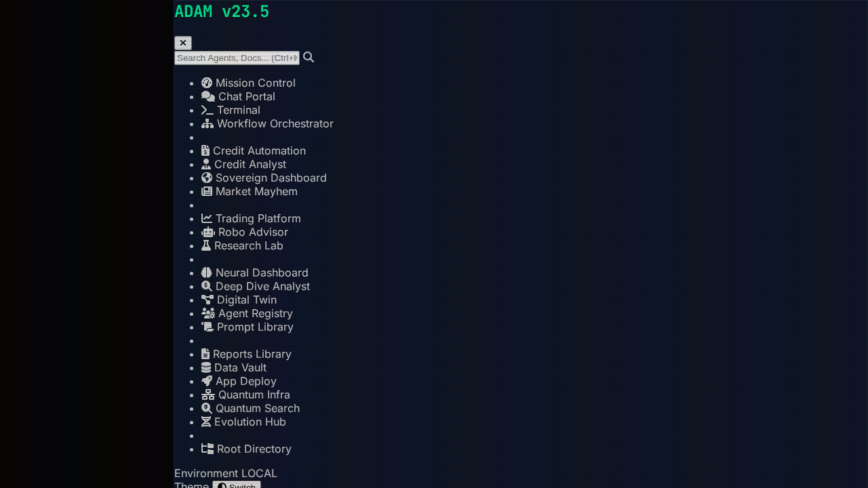Click the Terminal prompt icon
The height and width of the screenshot is (488, 868).
pos(208,110)
